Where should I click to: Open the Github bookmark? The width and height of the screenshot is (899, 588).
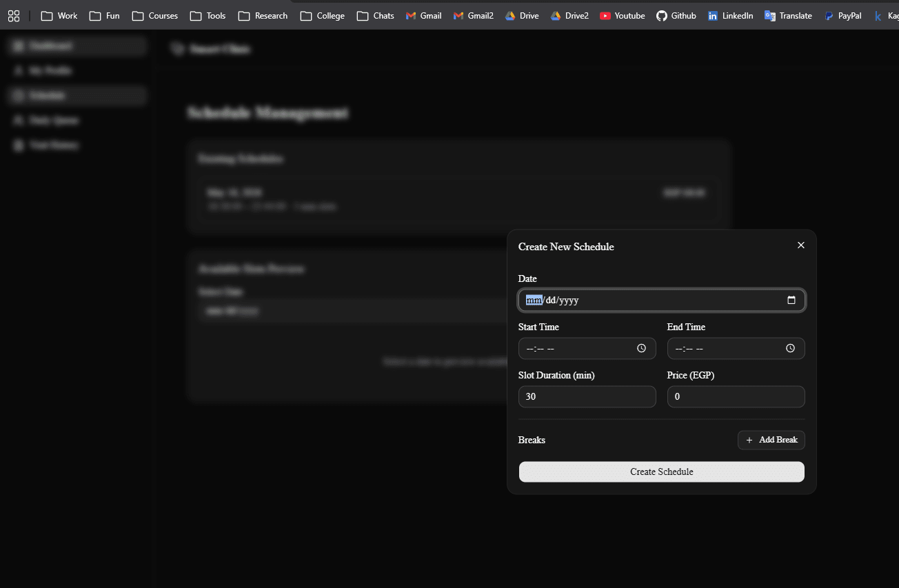(676, 16)
